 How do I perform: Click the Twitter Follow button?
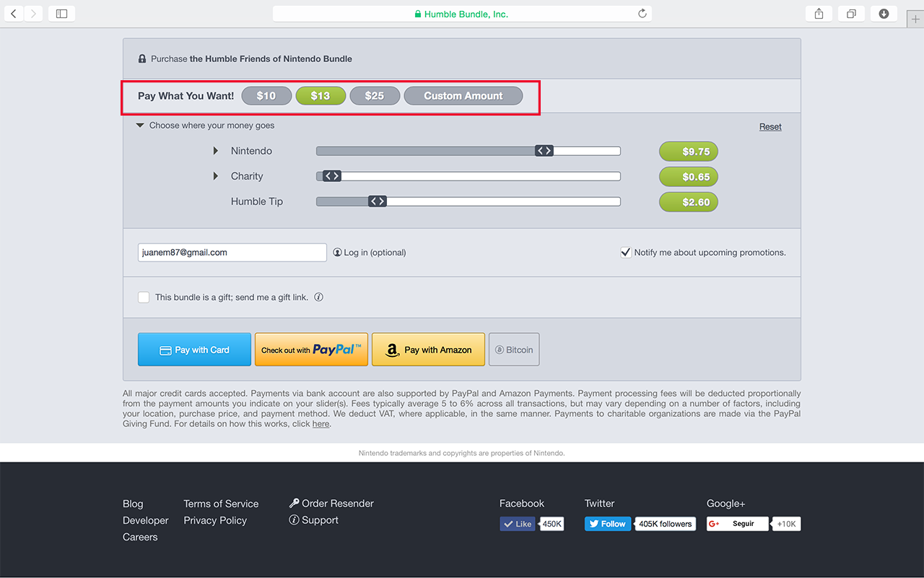[x=608, y=524]
